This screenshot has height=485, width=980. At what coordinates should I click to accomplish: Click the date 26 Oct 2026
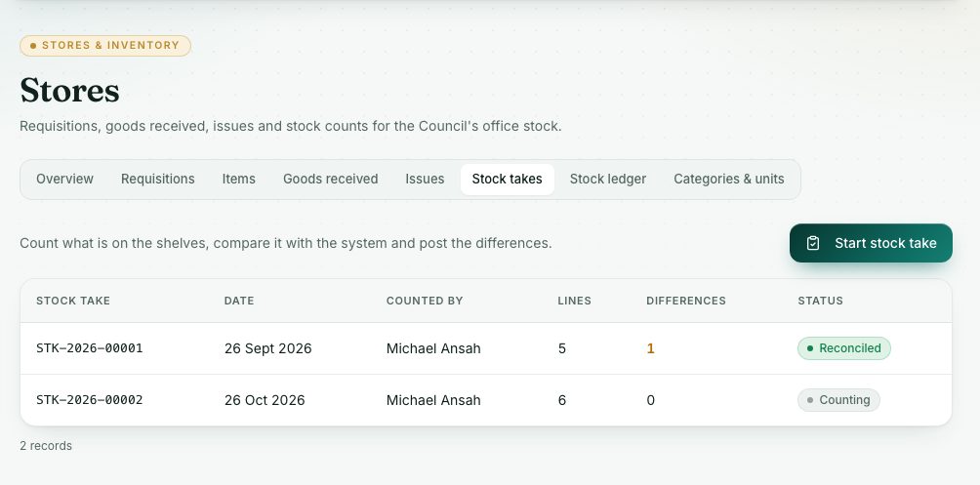265,400
